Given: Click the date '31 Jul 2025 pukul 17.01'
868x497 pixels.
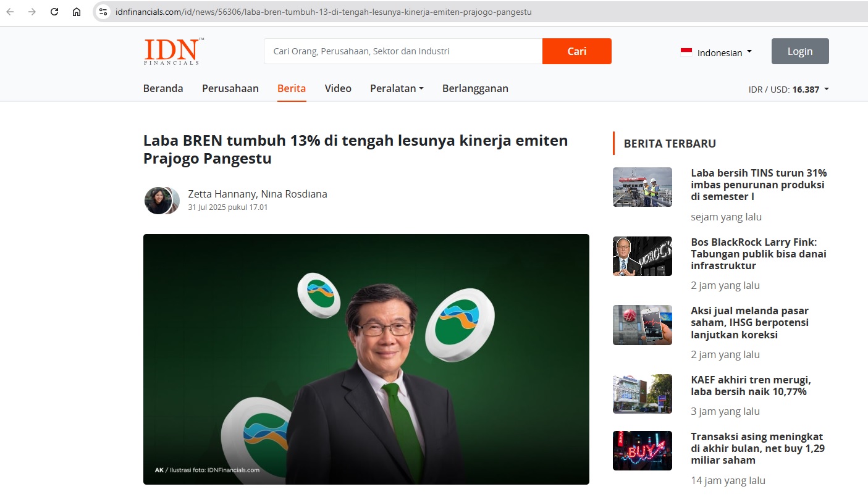Looking at the screenshot, I should (228, 207).
